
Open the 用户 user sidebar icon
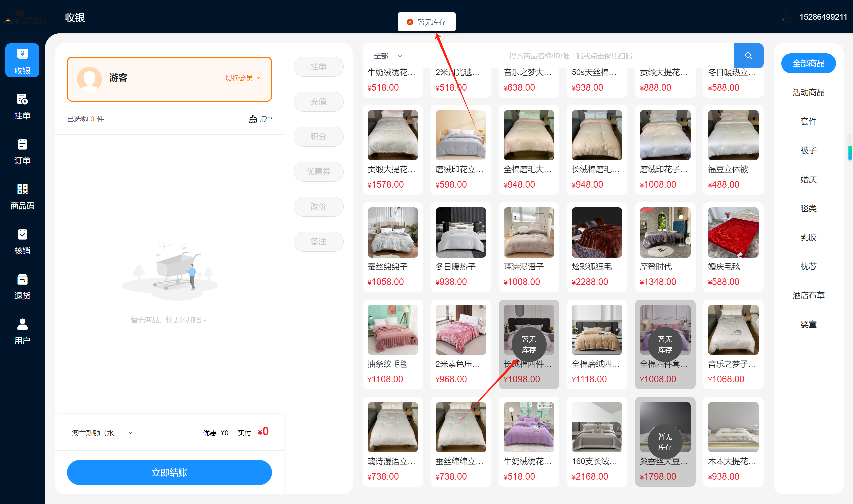pyautogui.click(x=22, y=331)
